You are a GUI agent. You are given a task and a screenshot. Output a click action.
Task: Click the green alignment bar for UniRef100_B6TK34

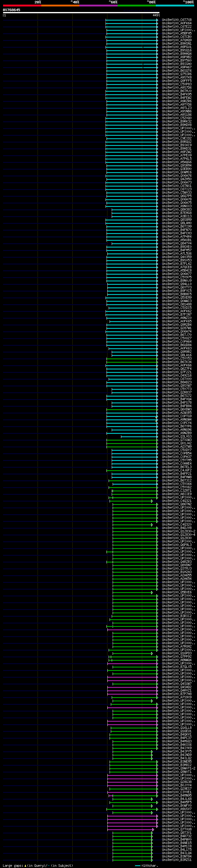click(132, 362)
